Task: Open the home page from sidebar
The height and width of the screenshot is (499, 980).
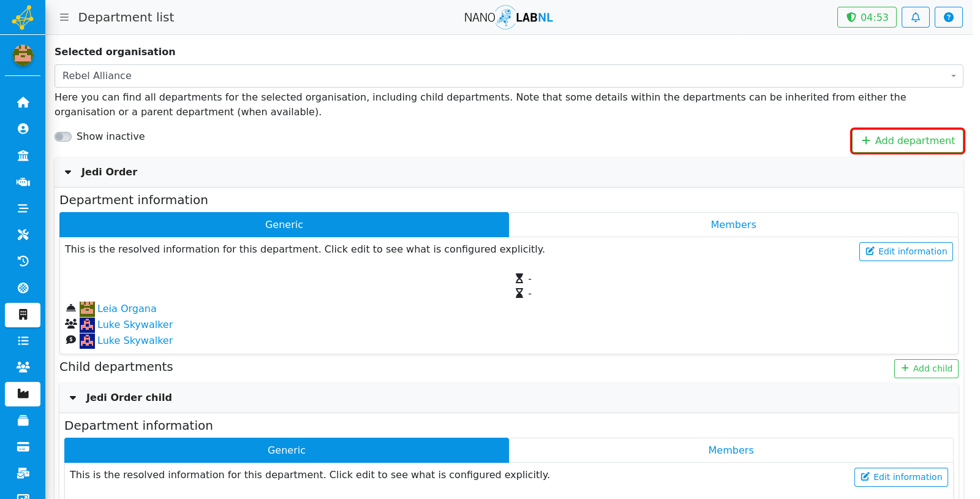Action: coord(23,102)
